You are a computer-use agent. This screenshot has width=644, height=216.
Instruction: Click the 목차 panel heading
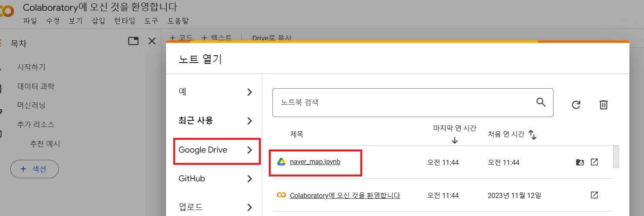[x=19, y=43]
